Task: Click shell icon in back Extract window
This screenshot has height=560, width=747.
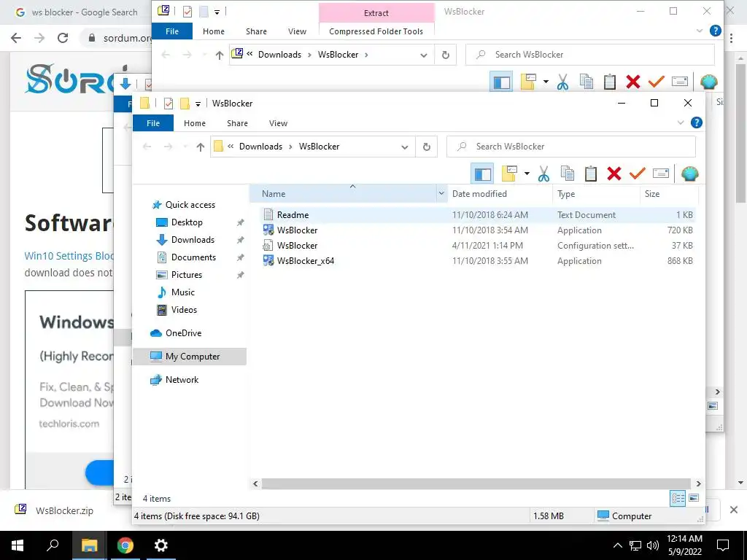Action: coord(709,82)
